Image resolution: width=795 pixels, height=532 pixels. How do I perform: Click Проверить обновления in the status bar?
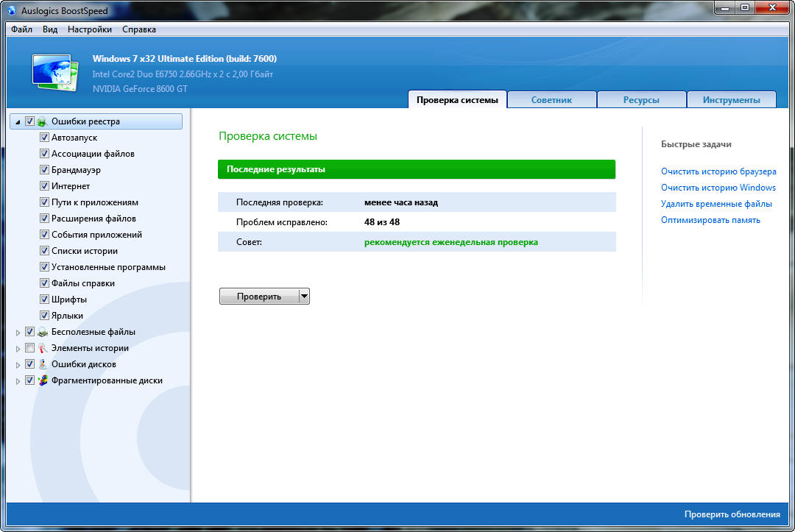[x=732, y=514]
